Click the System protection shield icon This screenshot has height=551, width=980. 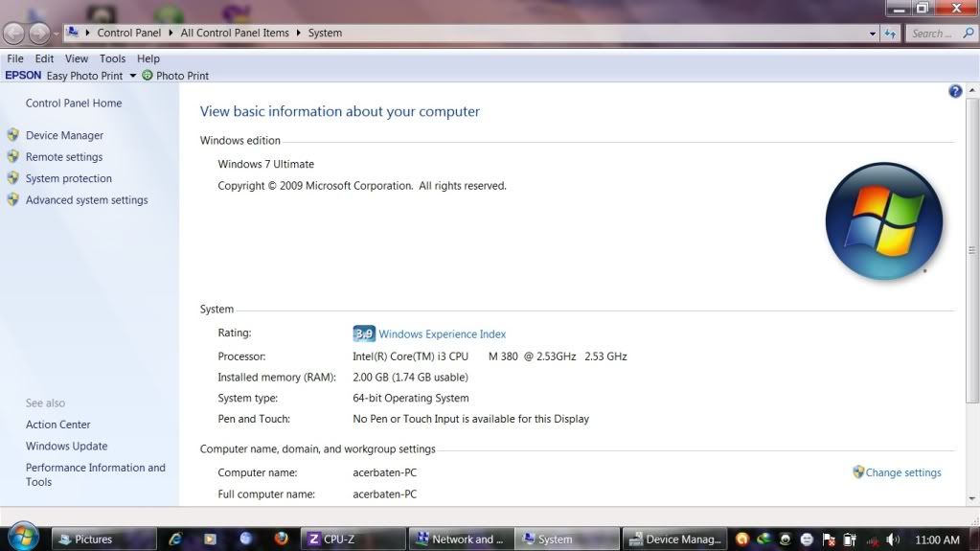click(13, 178)
